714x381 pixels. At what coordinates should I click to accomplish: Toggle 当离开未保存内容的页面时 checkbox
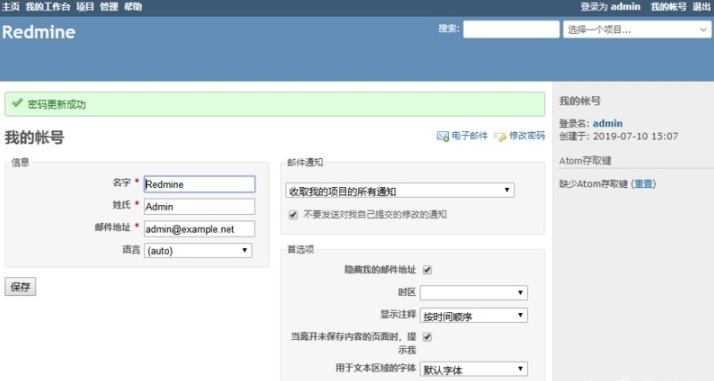[x=427, y=337]
